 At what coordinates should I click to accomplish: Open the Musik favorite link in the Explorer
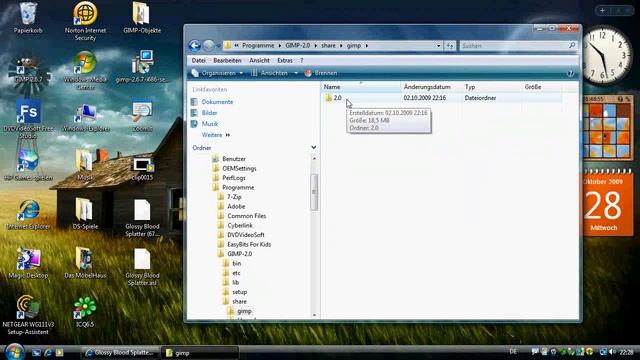210,124
